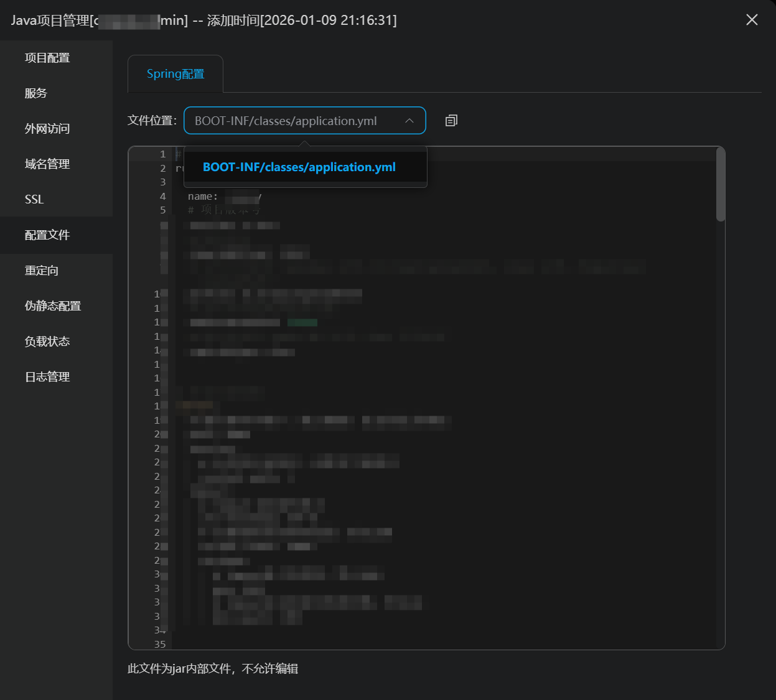Open 日志管理 in the sidebar
The image size is (776, 700).
pos(47,377)
